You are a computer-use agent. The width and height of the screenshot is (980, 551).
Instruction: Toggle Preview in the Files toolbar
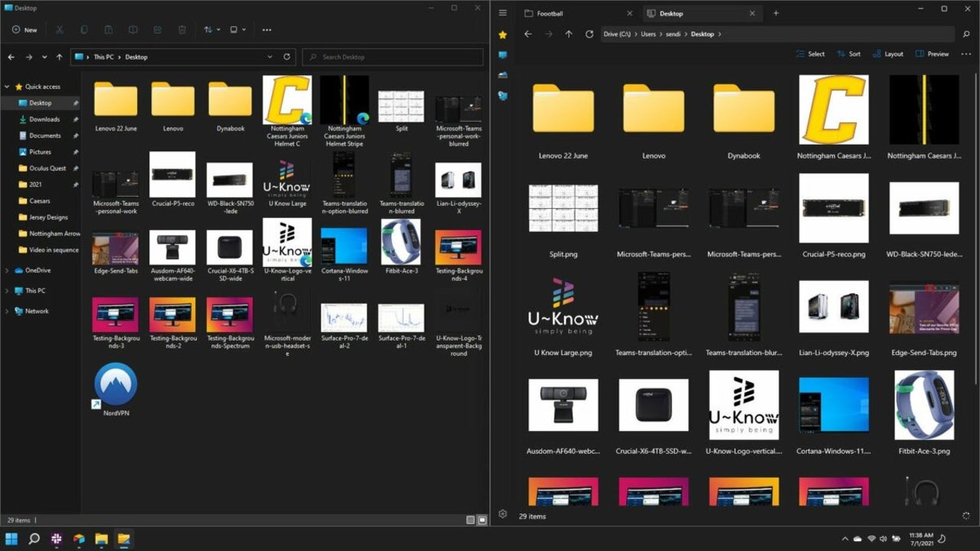pyautogui.click(x=932, y=54)
